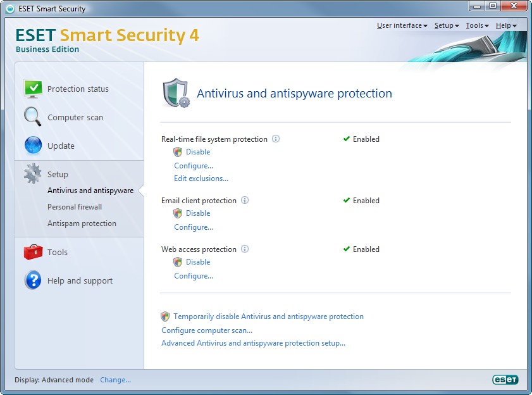Image resolution: width=532 pixels, height=395 pixels.
Task: Click Change display mode link
Action: pos(115,380)
